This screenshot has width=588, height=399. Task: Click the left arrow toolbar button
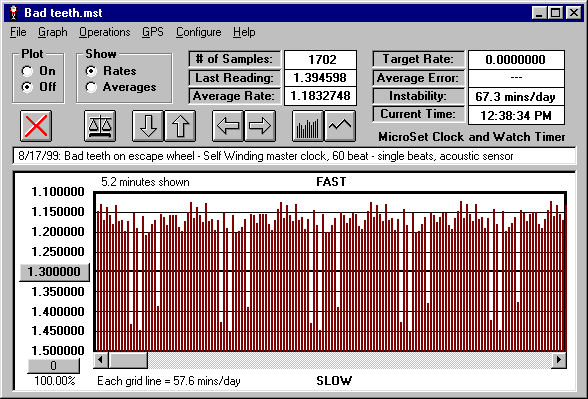228,126
